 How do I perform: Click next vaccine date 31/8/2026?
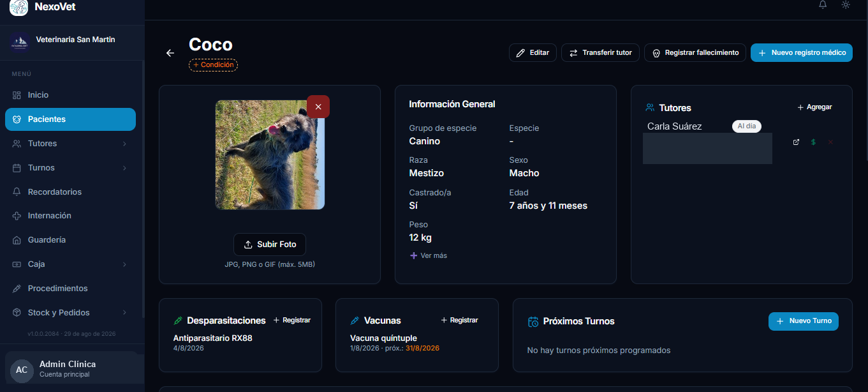tap(423, 349)
